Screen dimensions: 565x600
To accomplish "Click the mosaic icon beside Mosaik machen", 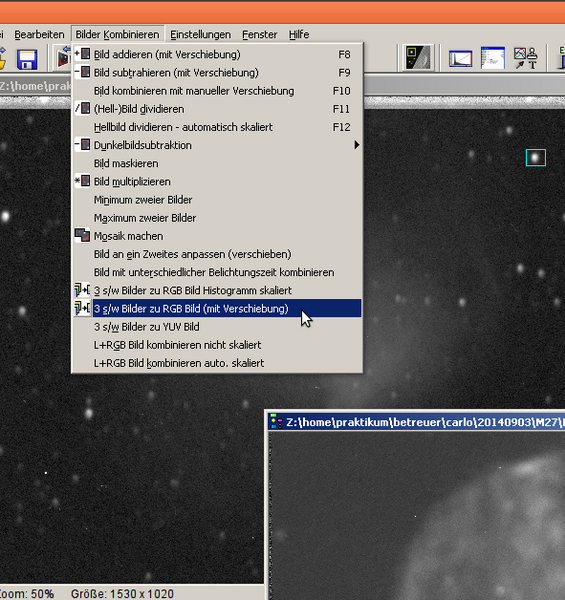I will (x=82, y=235).
